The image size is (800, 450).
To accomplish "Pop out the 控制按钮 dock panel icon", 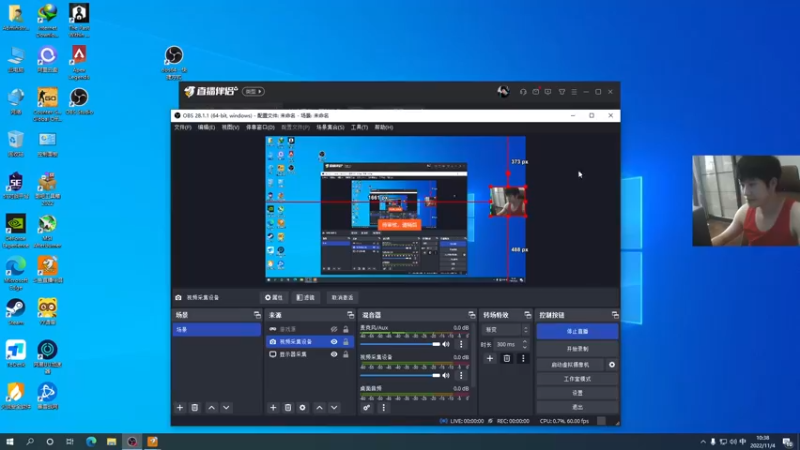I will (x=615, y=315).
